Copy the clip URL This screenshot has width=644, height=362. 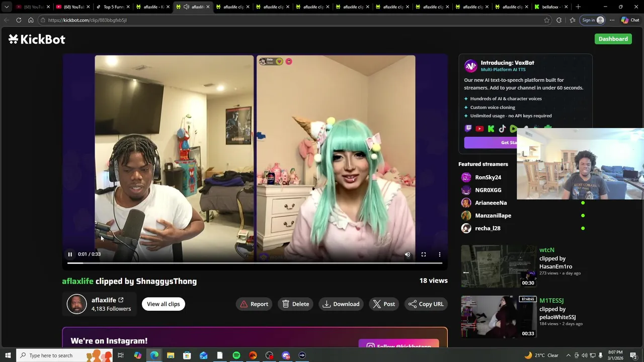426,304
